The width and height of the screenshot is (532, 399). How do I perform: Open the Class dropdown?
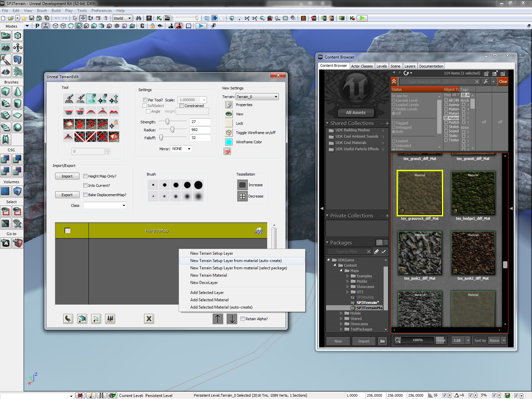[x=105, y=205]
